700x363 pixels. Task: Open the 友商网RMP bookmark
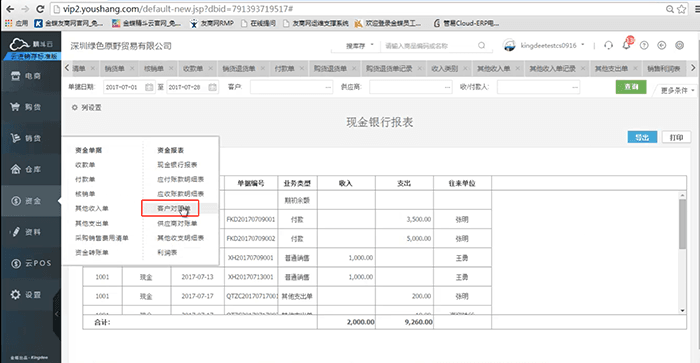[x=212, y=23]
